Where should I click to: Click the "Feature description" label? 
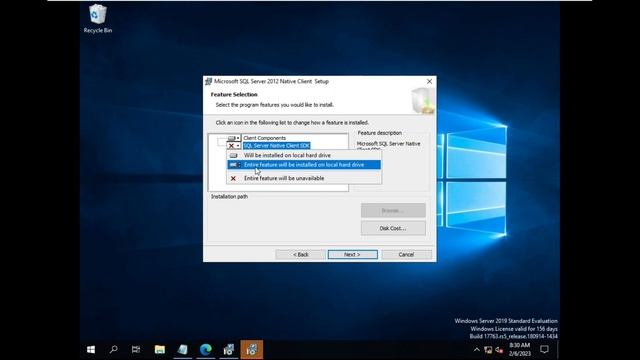click(380, 133)
